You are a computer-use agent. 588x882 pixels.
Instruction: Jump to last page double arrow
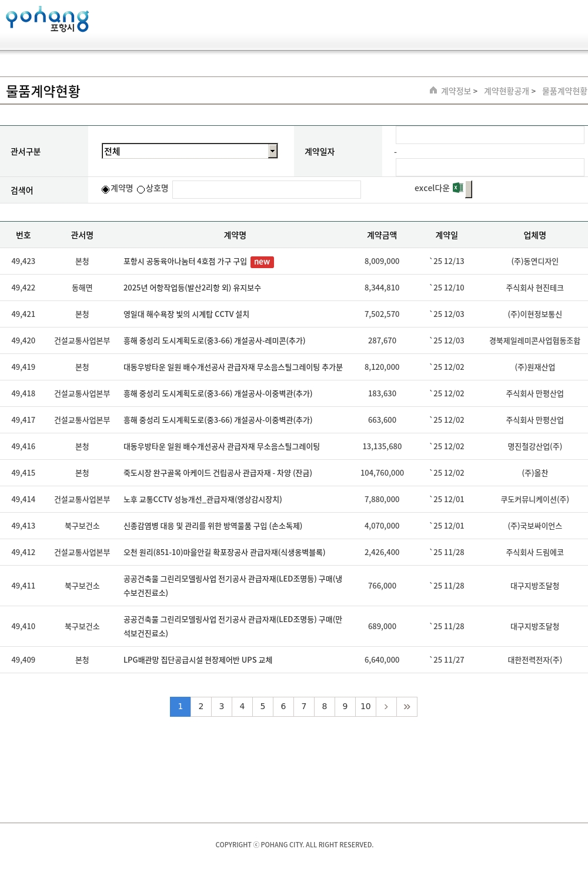pyautogui.click(x=407, y=707)
